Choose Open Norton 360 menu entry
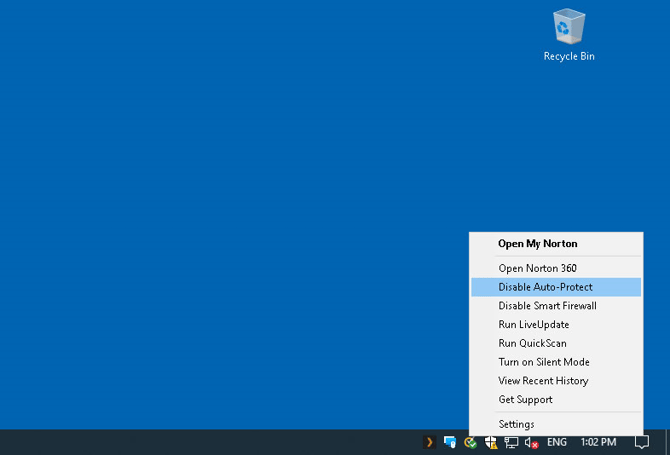The height and width of the screenshot is (455, 670). point(538,268)
